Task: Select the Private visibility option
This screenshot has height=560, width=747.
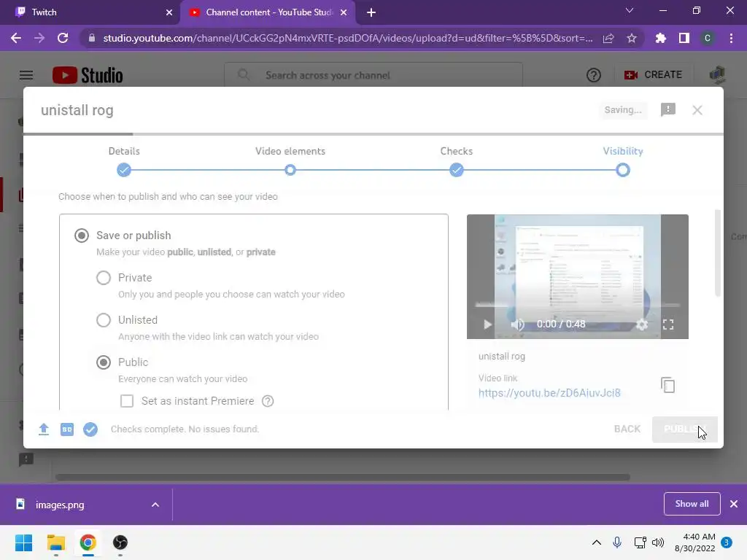Action: coord(104,278)
